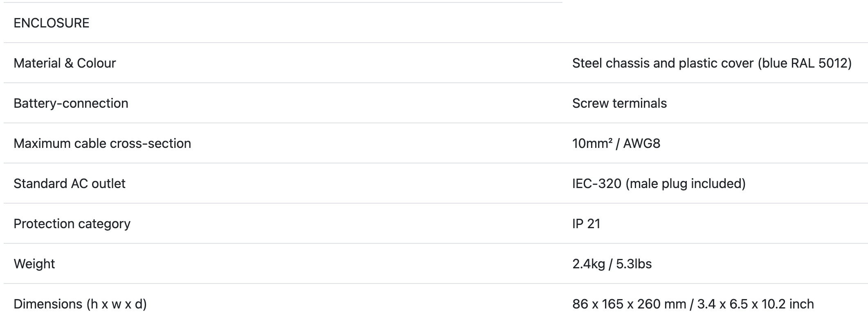Viewport: 868px width, 322px height.
Task: Click the IEC-320 outlet value
Action: [597, 184]
